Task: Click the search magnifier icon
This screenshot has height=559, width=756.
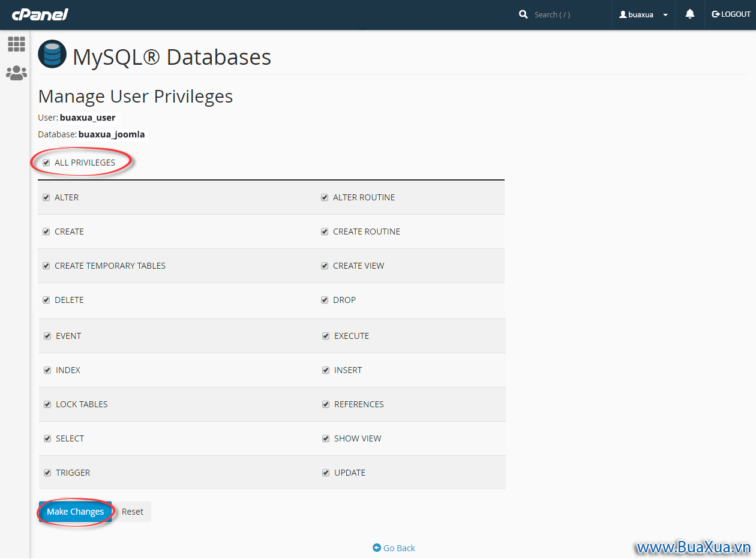Action: click(523, 14)
